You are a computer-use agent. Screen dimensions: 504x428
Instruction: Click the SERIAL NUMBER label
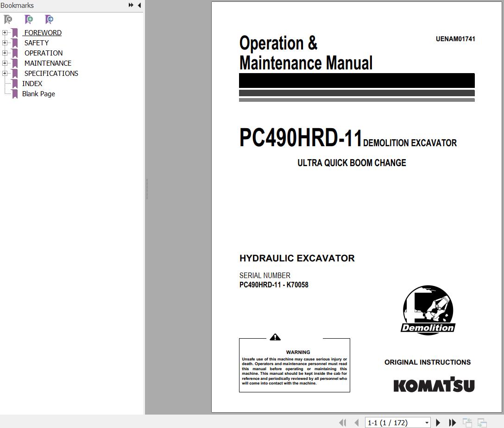pos(265,275)
